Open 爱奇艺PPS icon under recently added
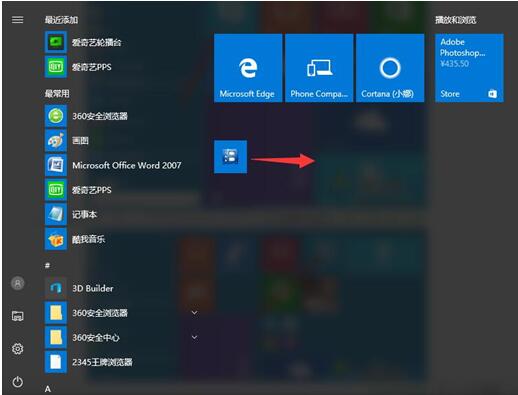 (56, 67)
